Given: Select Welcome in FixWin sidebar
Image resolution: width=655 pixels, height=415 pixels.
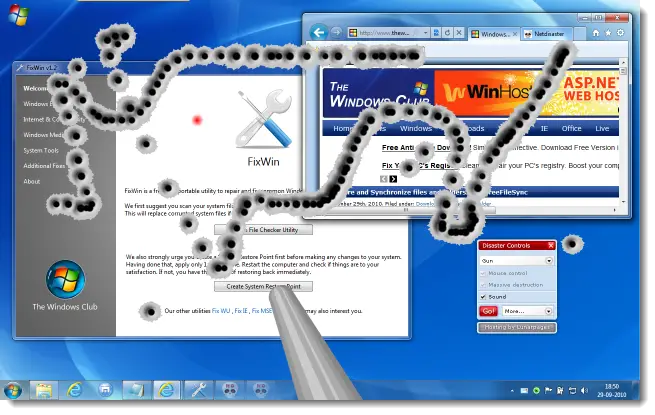Looking at the screenshot, I should (35, 88).
